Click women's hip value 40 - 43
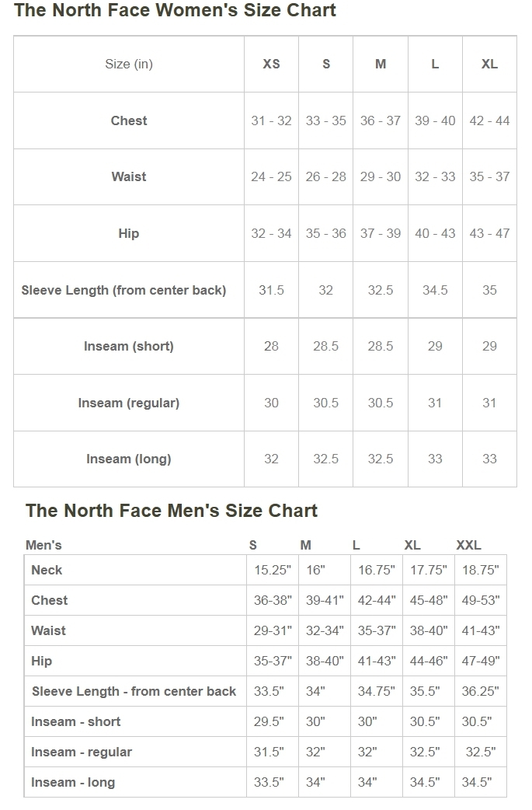Viewport: 532px width, 810px height. pyautogui.click(x=435, y=233)
